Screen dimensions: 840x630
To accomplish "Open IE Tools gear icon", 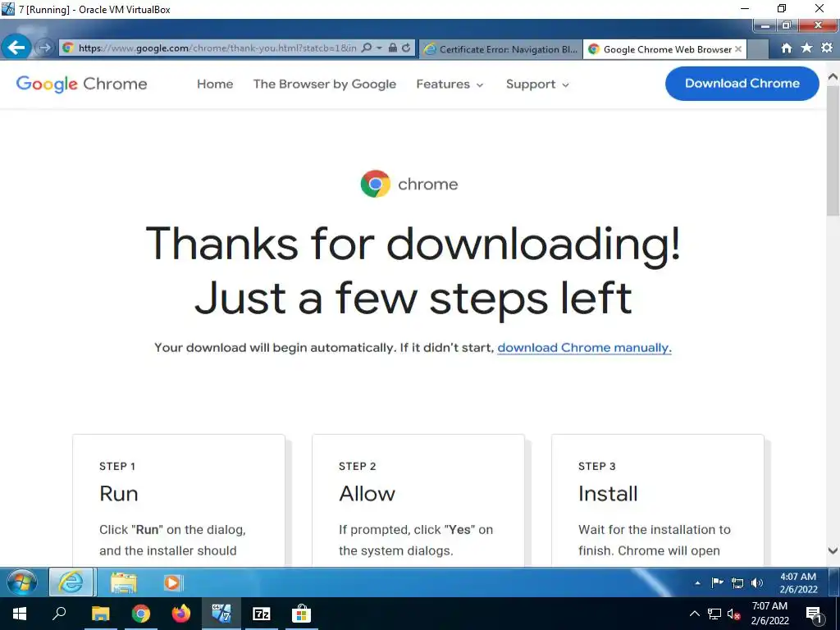I will 827,48.
